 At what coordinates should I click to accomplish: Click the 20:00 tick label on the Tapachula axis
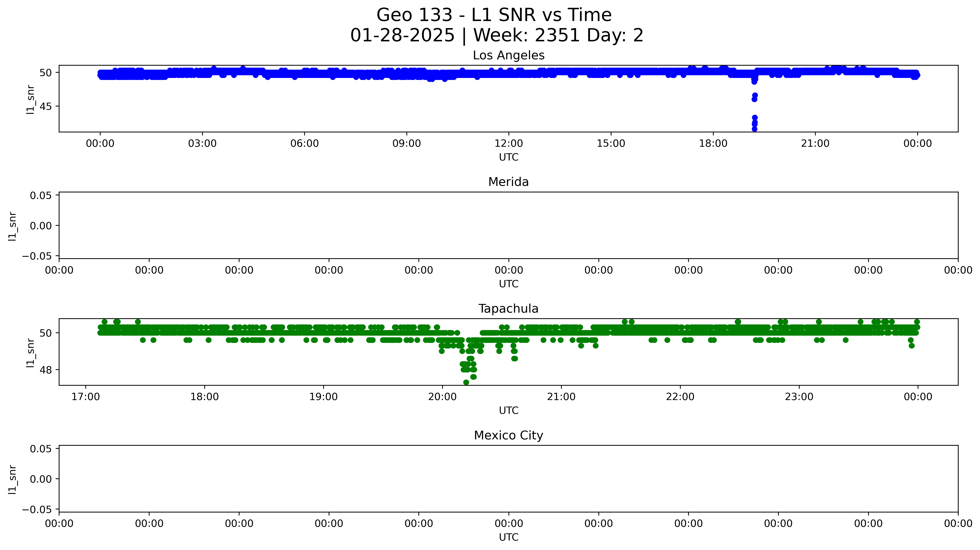(x=442, y=397)
